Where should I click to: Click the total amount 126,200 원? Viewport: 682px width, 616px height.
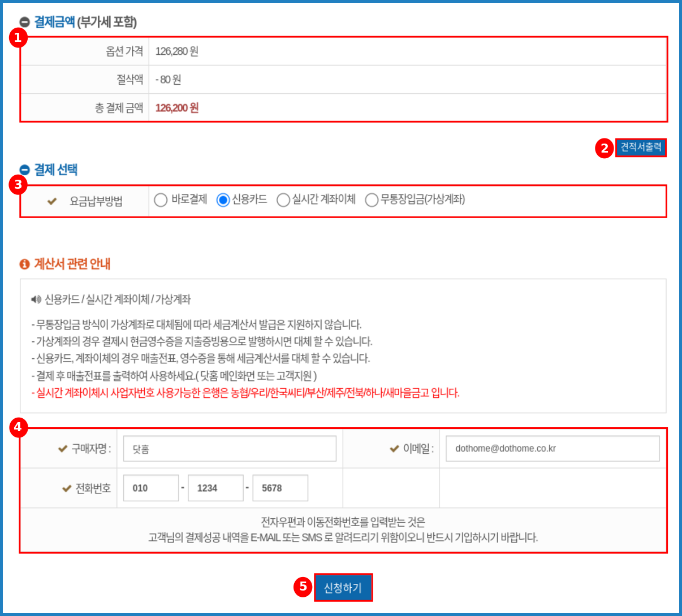click(178, 107)
